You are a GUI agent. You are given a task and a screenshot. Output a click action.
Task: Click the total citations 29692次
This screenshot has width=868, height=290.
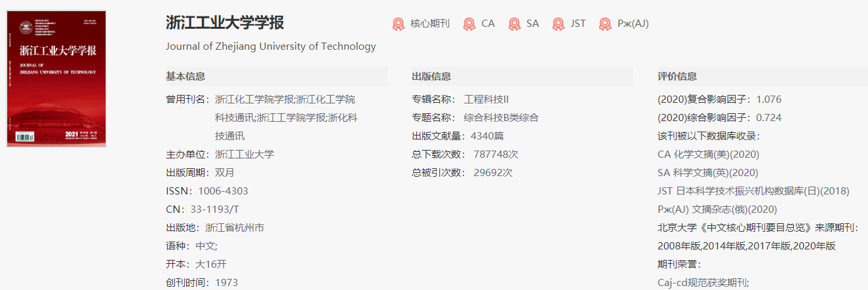coord(493,173)
